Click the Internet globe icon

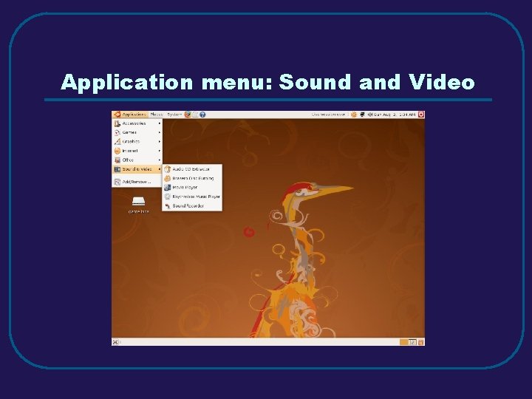(x=117, y=151)
